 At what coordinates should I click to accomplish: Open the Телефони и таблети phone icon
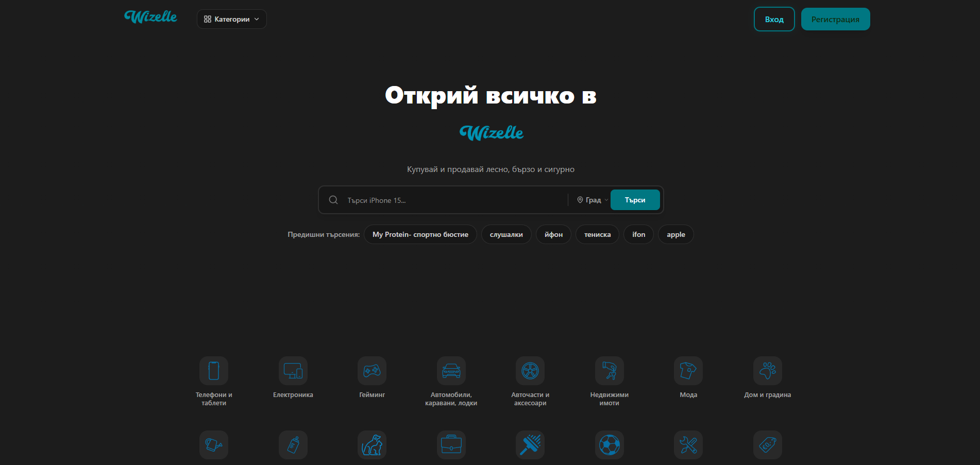pyautogui.click(x=214, y=371)
